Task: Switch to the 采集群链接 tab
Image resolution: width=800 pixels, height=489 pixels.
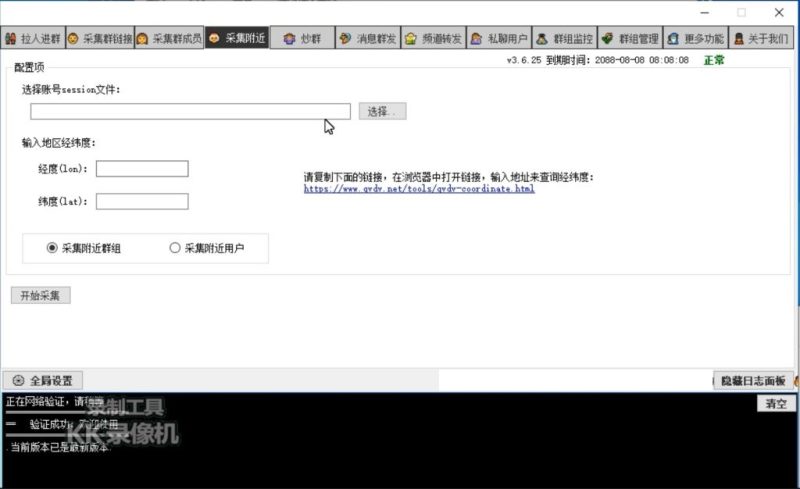Action: click(x=101, y=38)
